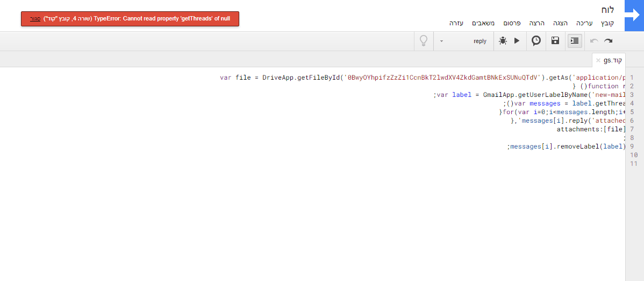Open current project's triggers clock icon
Screen dimensions: 644x281
click(536, 40)
